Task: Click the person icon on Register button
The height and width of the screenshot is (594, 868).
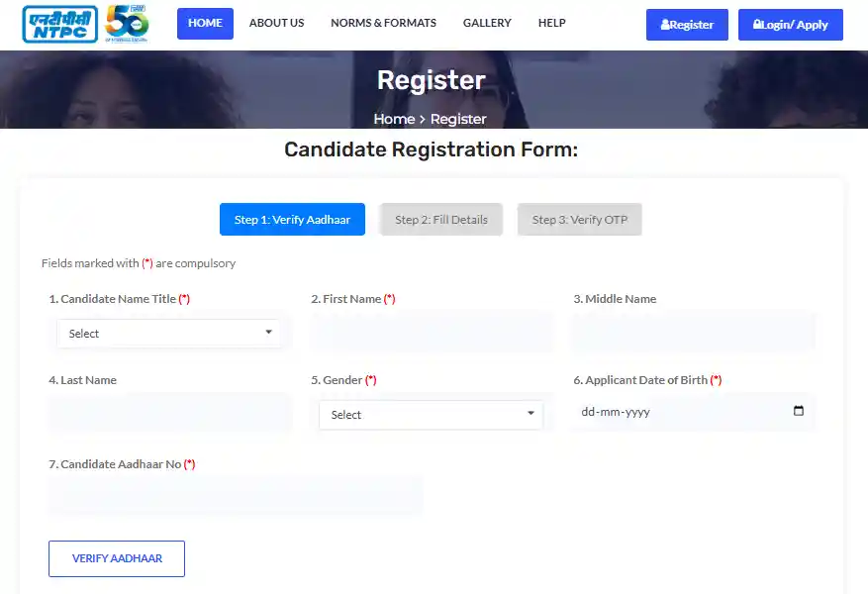Action: (x=664, y=24)
